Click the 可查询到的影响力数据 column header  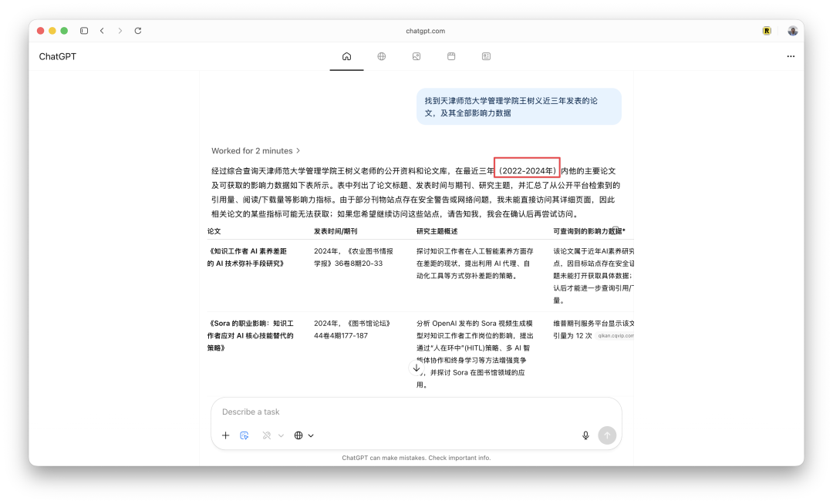(x=588, y=231)
